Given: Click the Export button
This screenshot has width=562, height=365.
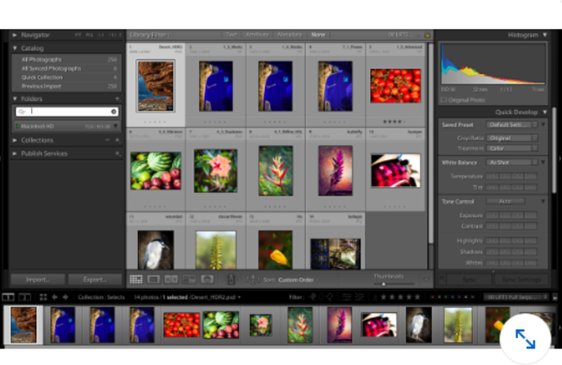Looking at the screenshot, I should pos(95,279).
